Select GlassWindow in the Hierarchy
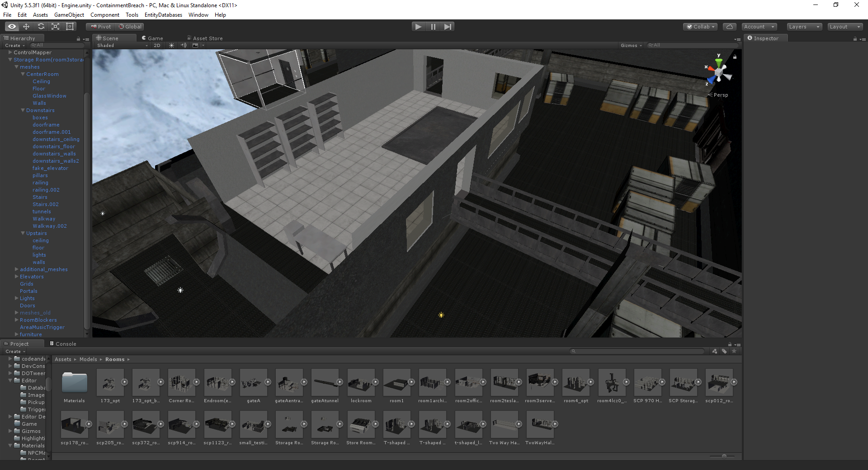The image size is (868, 470). tap(49, 96)
